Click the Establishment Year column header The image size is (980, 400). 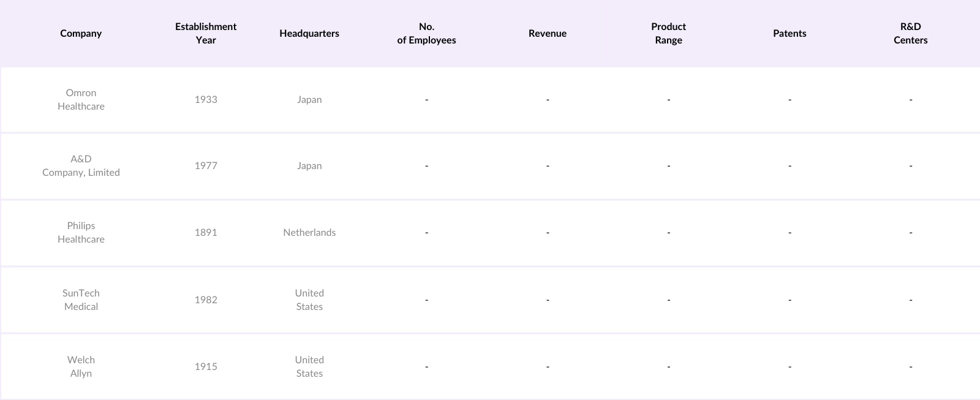[206, 34]
